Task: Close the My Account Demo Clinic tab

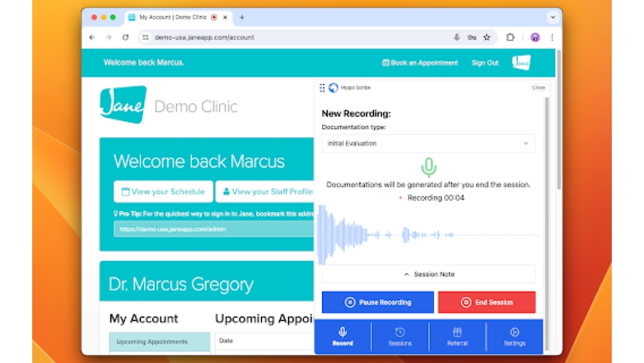Action: 225,17
